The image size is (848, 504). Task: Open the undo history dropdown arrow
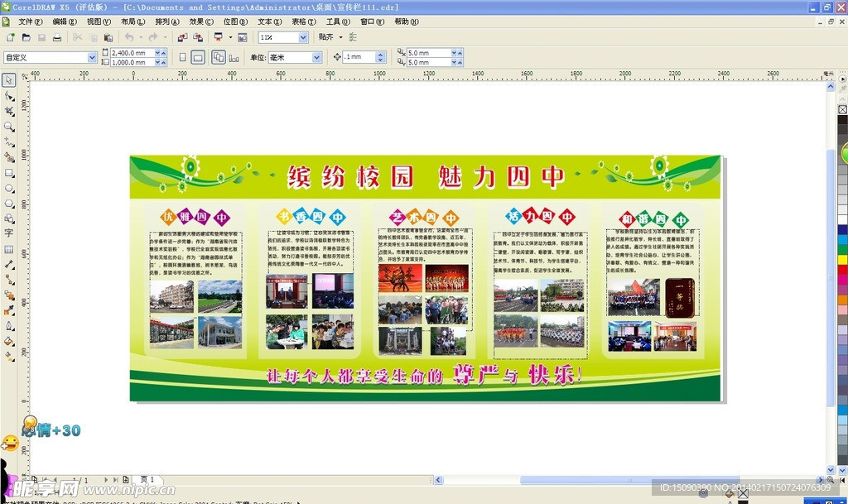141,37
